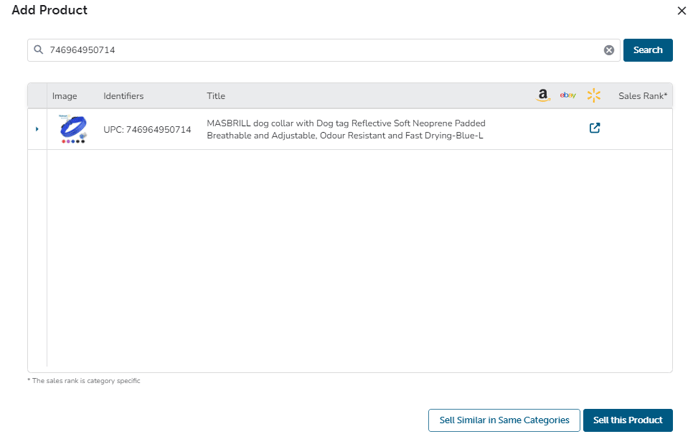The image size is (688, 434).
Task: Click Sell Similar in Same Categories
Action: [x=504, y=420]
